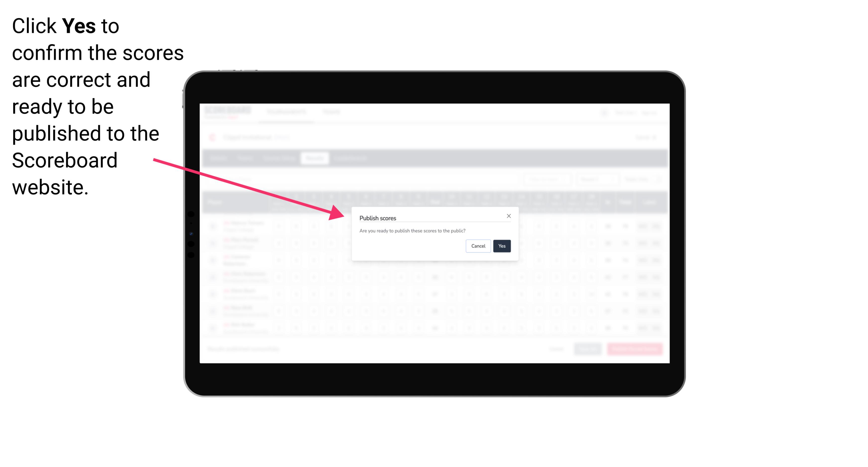Click the publish action button icon
868x467 pixels.
501,246
